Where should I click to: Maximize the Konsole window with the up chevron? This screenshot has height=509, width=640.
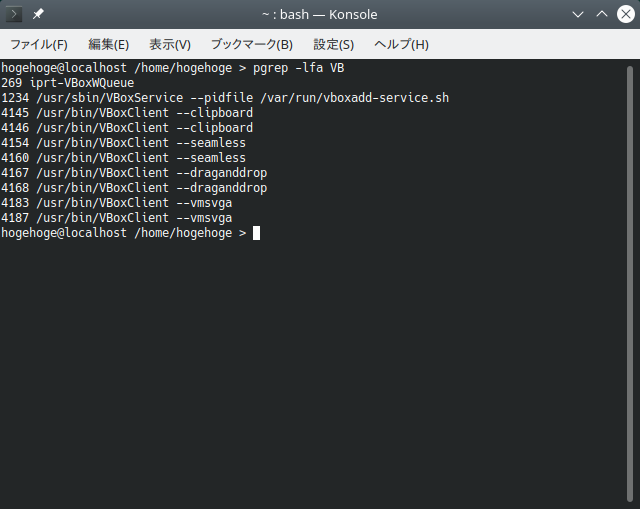pos(602,14)
